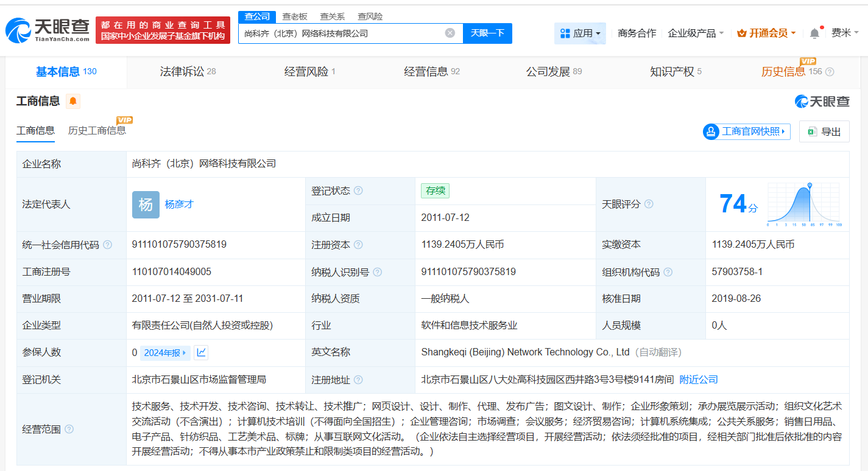
Task: Click help icon next to 注册资本
Action: pyautogui.click(x=359, y=245)
